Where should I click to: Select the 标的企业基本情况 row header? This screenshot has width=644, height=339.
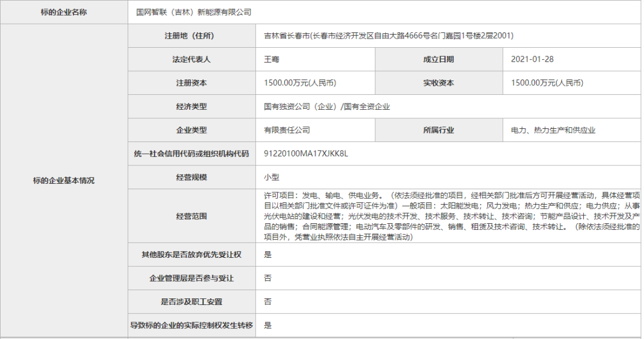click(x=64, y=181)
